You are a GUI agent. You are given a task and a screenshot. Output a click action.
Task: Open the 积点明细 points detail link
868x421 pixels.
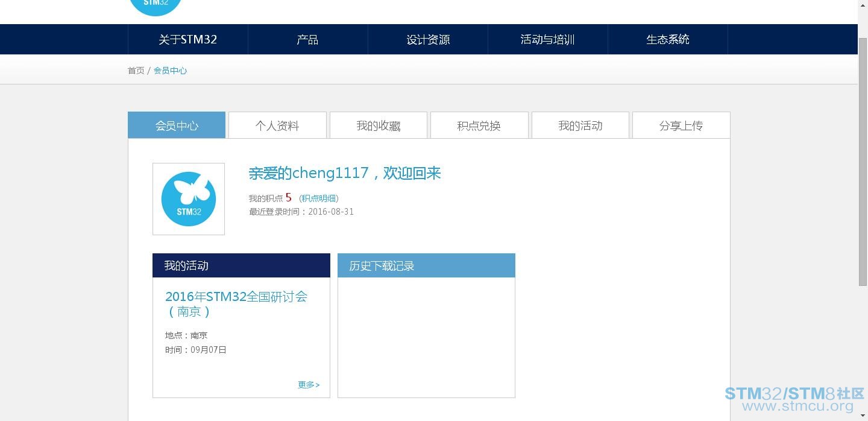click(319, 198)
